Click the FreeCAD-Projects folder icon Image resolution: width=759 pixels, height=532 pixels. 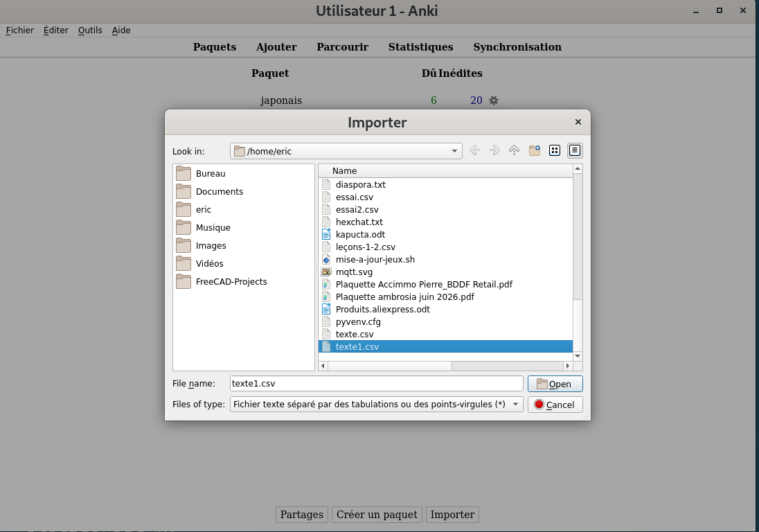click(184, 281)
